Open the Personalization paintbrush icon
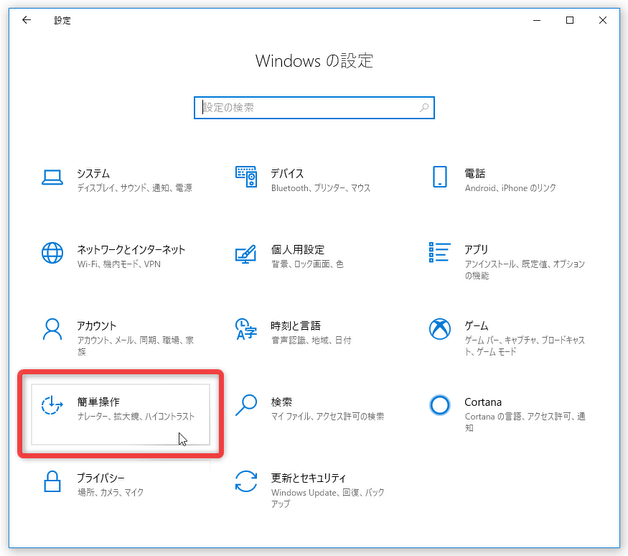This screenshot has width=628, height=556. tap(246, 254)
